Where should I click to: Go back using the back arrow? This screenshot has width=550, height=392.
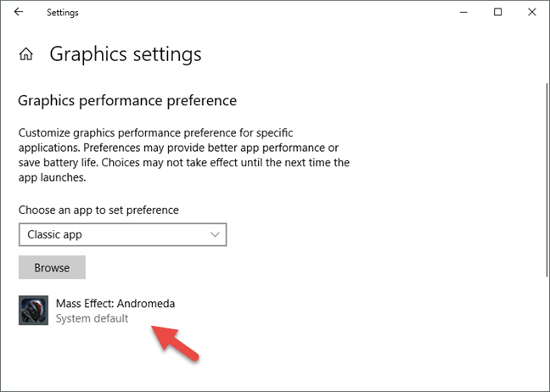click(18, 12)
